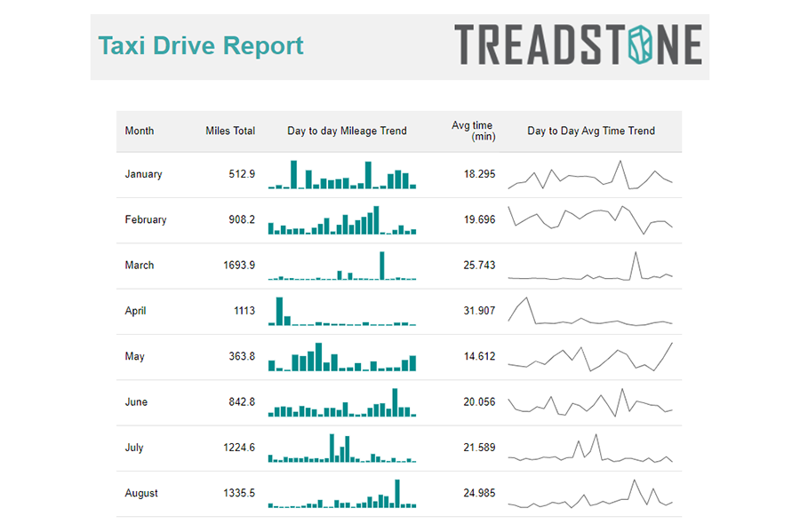Click the Day to Day Avg Time Trend header
This screenshot has width=800, height=532.
591,131
